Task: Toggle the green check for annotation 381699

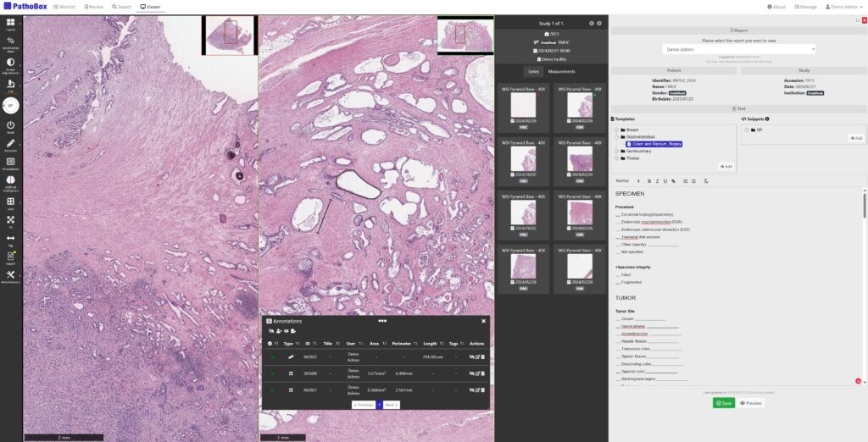Action: coord(272,374)
